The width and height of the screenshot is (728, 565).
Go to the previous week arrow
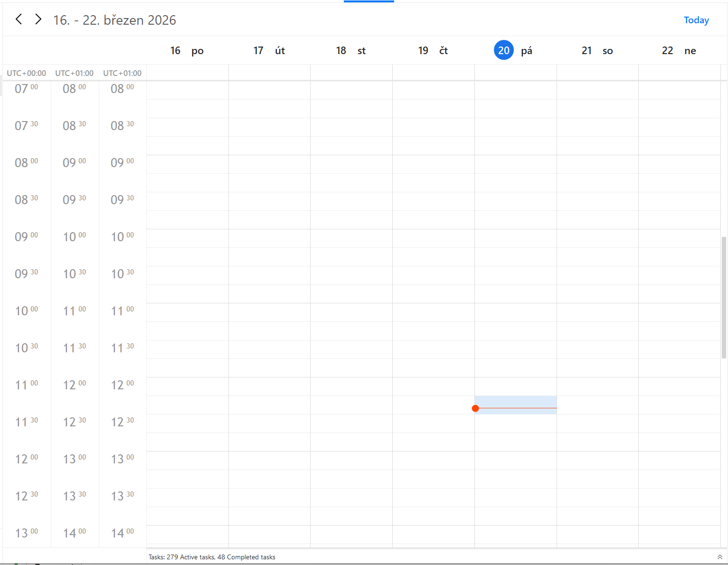click(x=19, y=19)
